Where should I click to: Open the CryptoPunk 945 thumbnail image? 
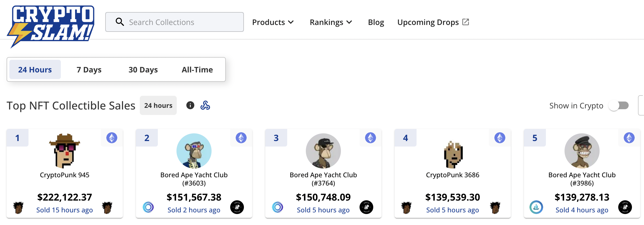coord(65,151)
